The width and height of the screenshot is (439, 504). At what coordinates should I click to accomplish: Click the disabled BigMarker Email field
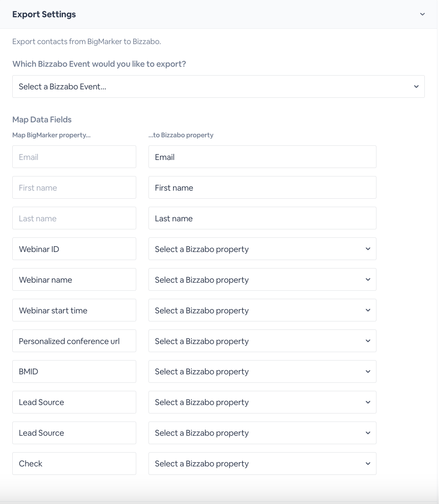[74, 157]
